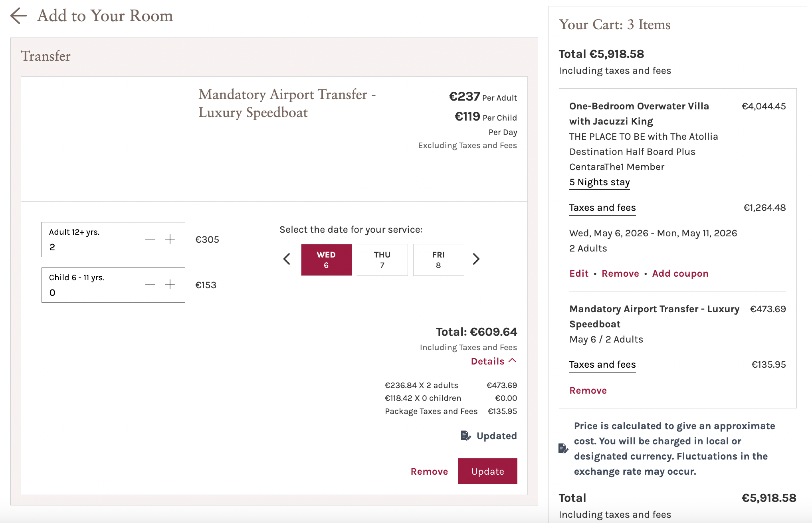The width and height of the screenshot is (812, 523).
Task: Show previous service dates with left chevron
Action: [x=287, y=259]
